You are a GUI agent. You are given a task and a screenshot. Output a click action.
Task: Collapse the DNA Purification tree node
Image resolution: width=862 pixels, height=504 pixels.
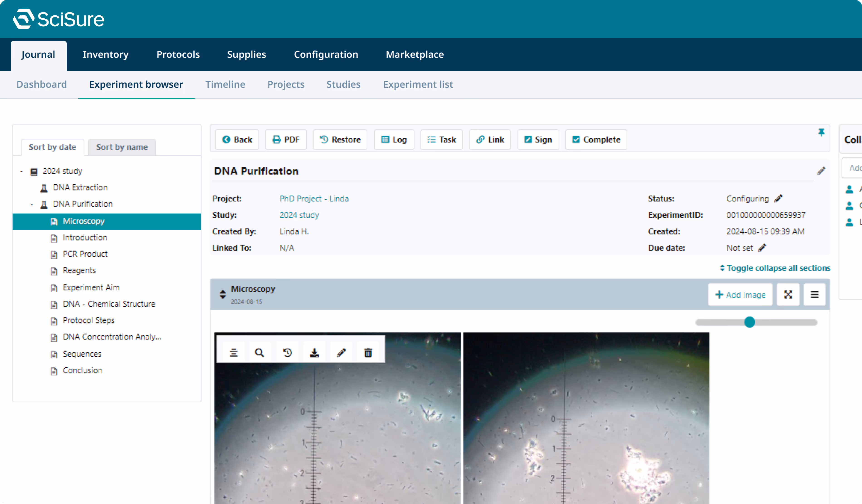pos(32,205)
